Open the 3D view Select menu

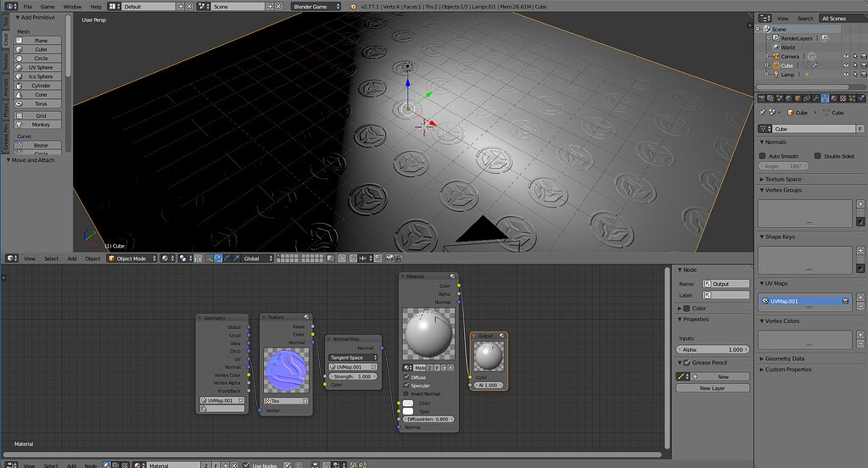pos(52,259)
